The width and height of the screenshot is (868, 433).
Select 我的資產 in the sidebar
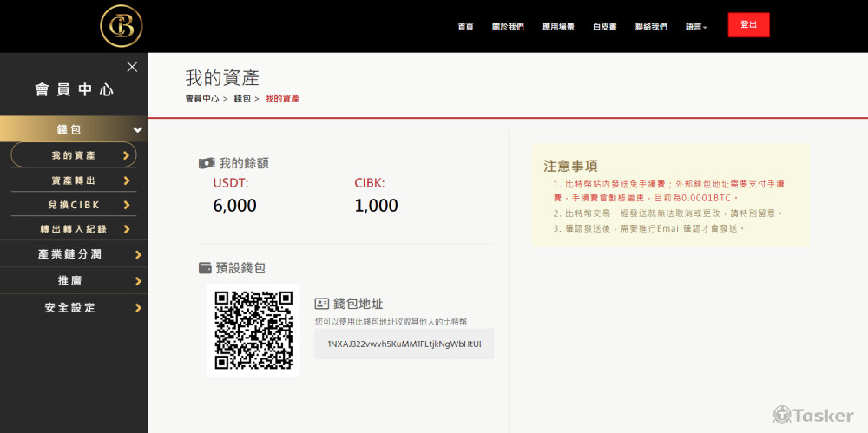(74, 155)
